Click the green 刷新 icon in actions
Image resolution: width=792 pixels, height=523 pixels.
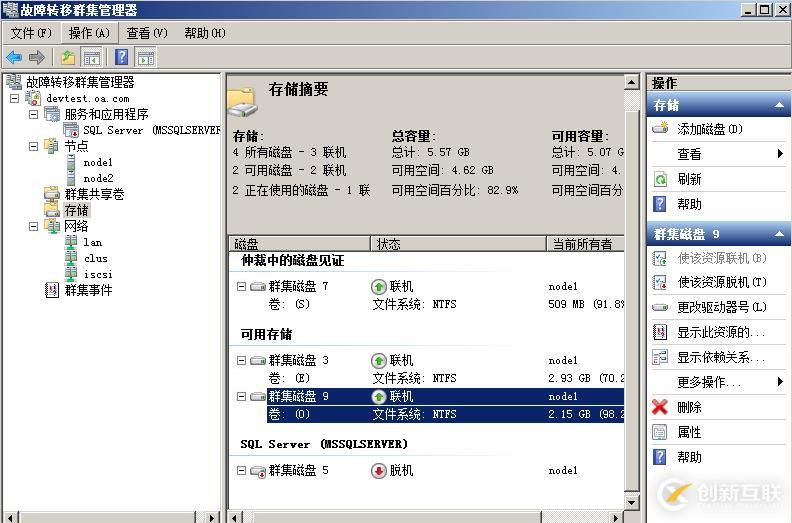pyautogui.click(x=660, y=179)
